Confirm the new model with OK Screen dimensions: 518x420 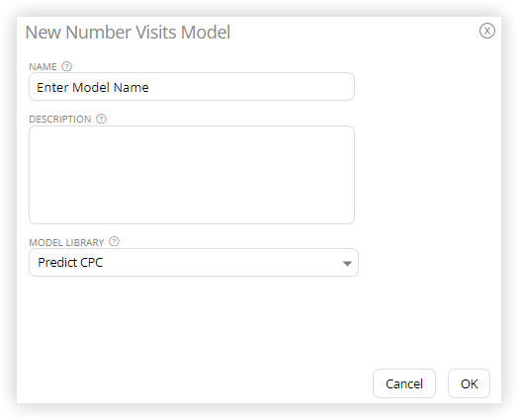tap(469, 383)
